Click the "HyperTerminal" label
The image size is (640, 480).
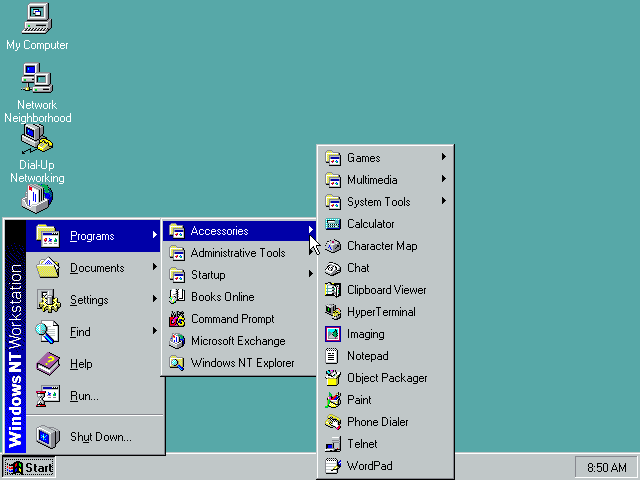point(381,312)
